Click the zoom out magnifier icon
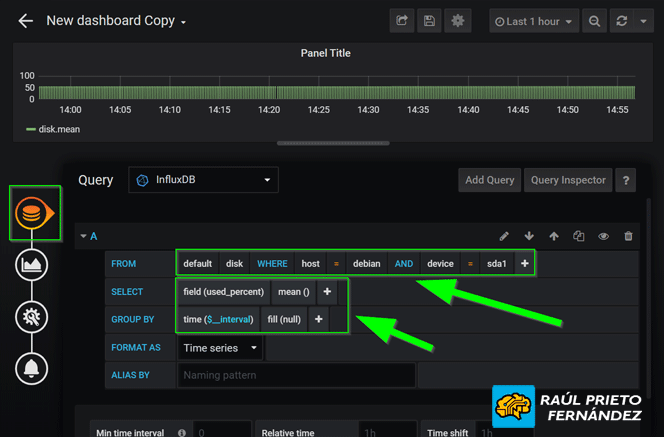Viewport: 664px width, 437px height. pos(594,21)
